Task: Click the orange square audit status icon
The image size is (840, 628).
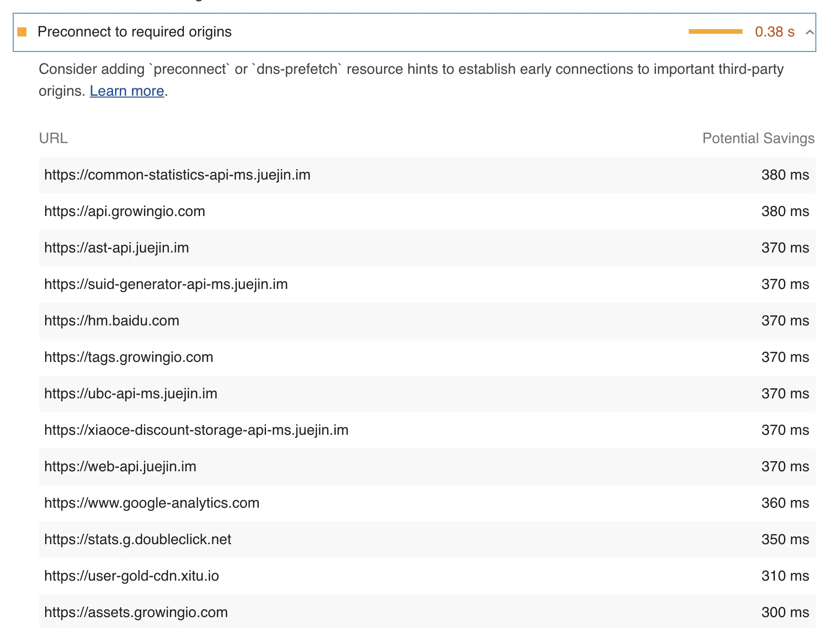Action: [22, 32]
